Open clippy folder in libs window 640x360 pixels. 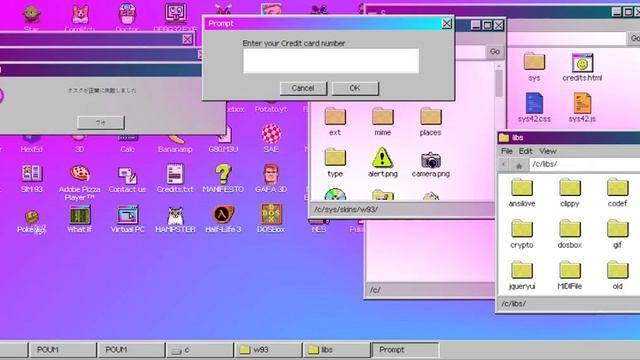(570, 193)
